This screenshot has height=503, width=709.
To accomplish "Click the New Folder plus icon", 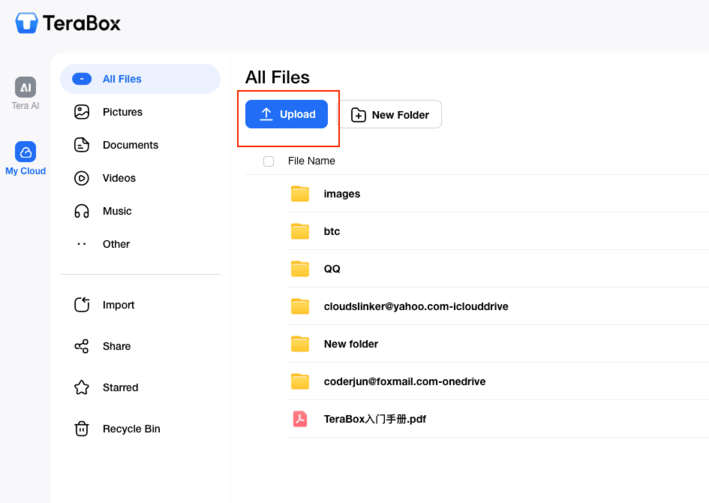I will pyautogui.click(x=359, y=115).
